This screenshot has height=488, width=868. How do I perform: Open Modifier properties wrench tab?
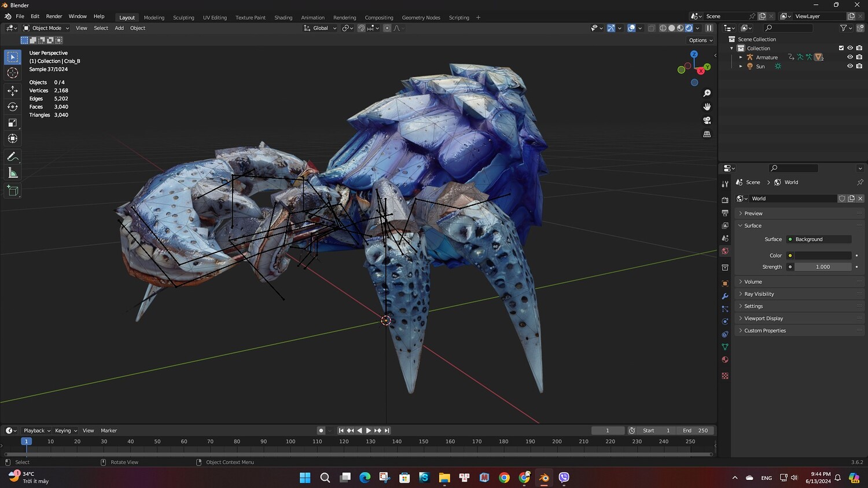(725, 296)
